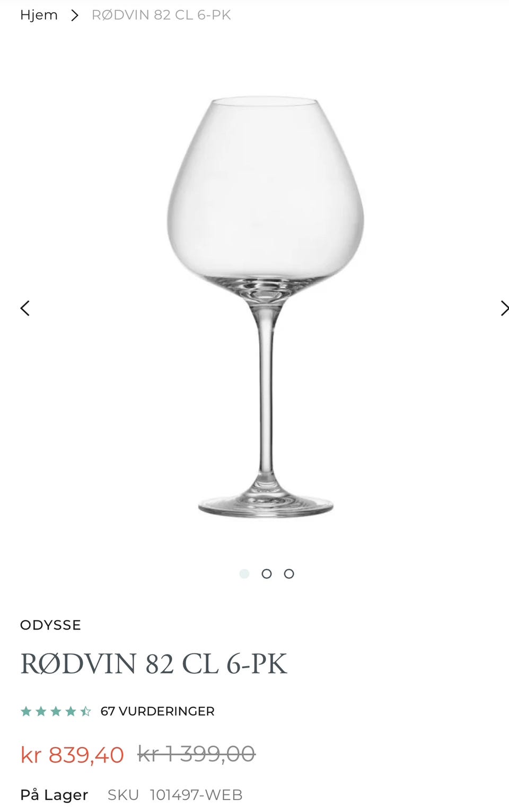Click RØDVIN 82 CL 6-PK breadcrumb item

coord(161,15)
